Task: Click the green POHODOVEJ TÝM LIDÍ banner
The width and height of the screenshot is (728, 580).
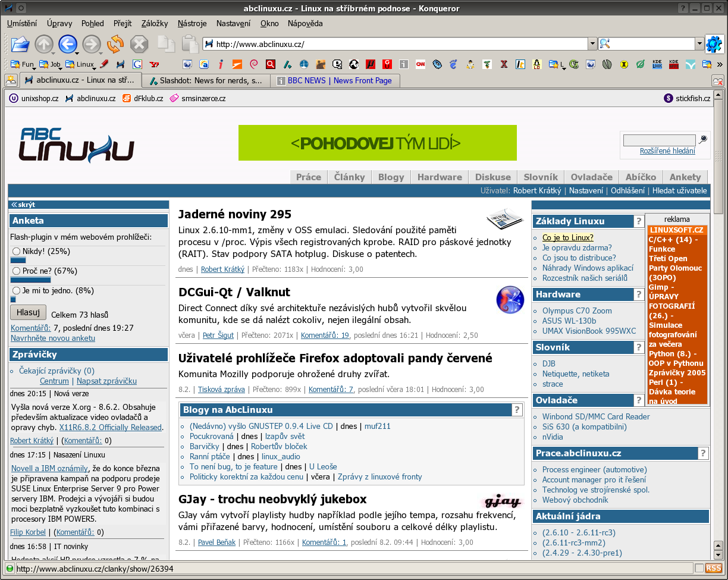Action: click(x=378, y=143)
